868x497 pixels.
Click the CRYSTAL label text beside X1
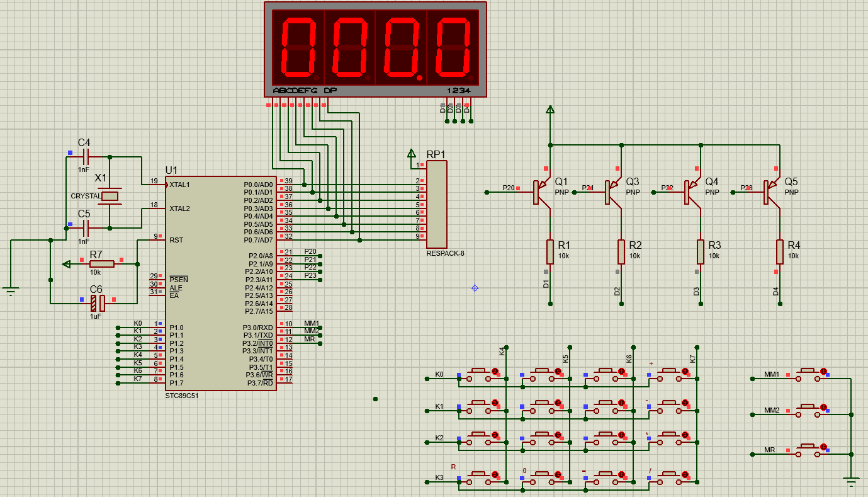(86, 196)
